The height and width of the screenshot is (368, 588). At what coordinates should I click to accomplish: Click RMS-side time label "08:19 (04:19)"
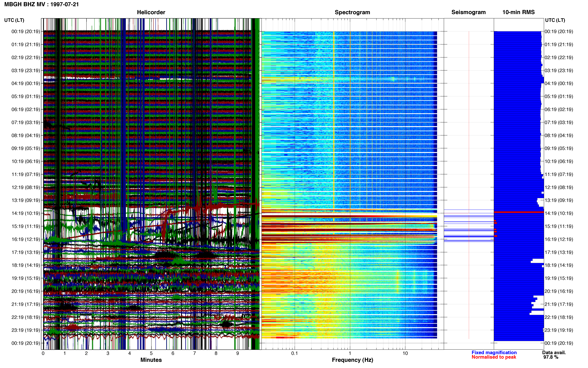pos(559,135)
